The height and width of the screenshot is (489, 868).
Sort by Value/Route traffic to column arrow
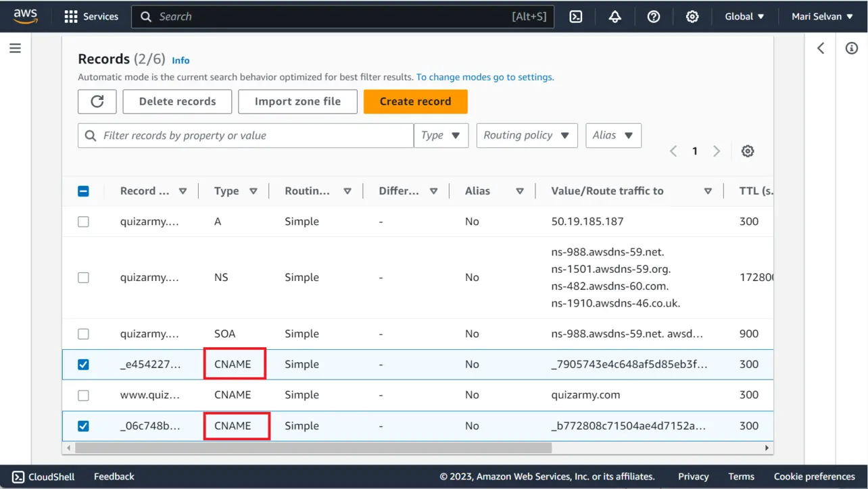[x=708, y=191]
